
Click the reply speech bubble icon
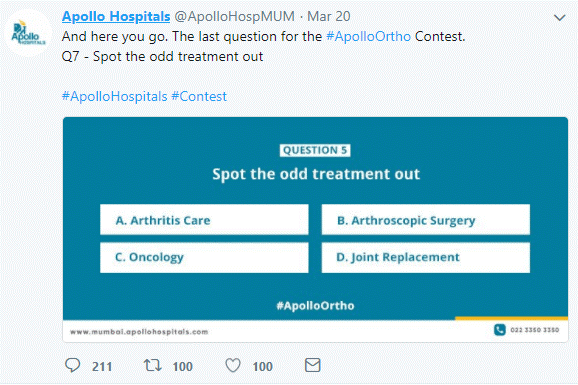[73, 365]
